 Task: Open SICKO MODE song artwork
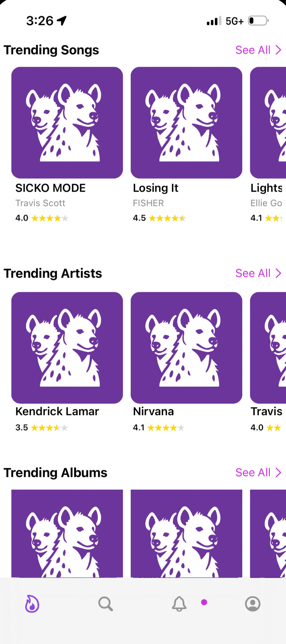click(67, 122)
